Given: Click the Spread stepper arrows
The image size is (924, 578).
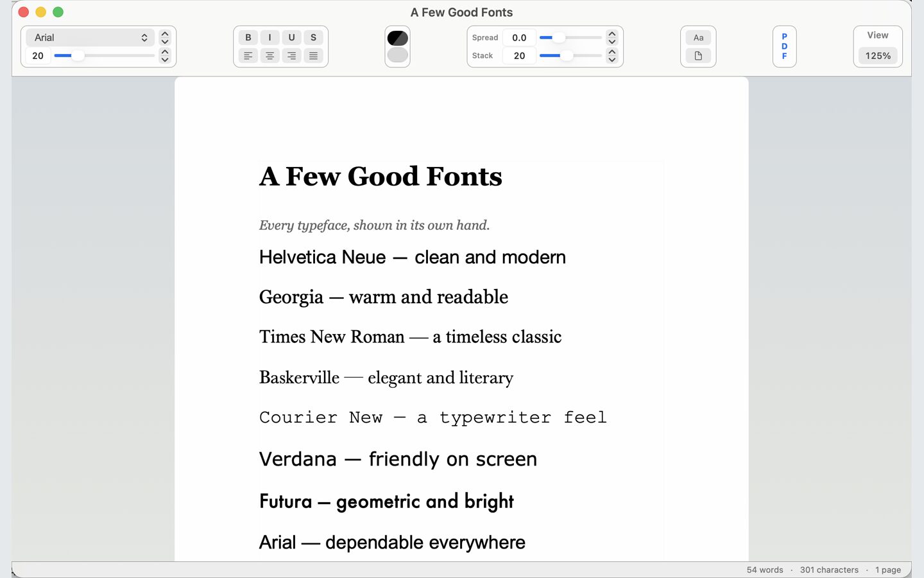Looking at the screenshot, I should [612, 37].
